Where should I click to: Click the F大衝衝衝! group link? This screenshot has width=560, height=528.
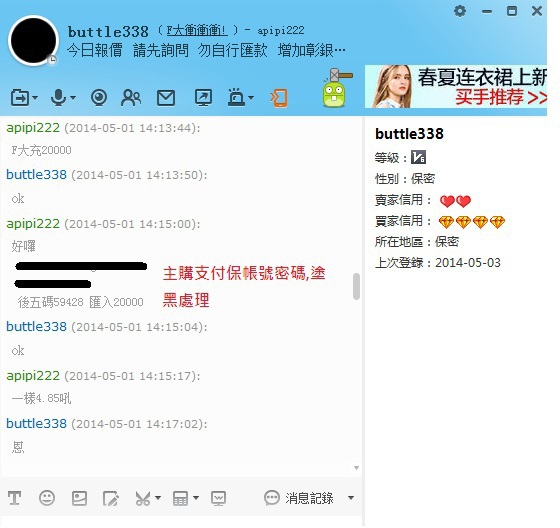[x=197, y=31]
